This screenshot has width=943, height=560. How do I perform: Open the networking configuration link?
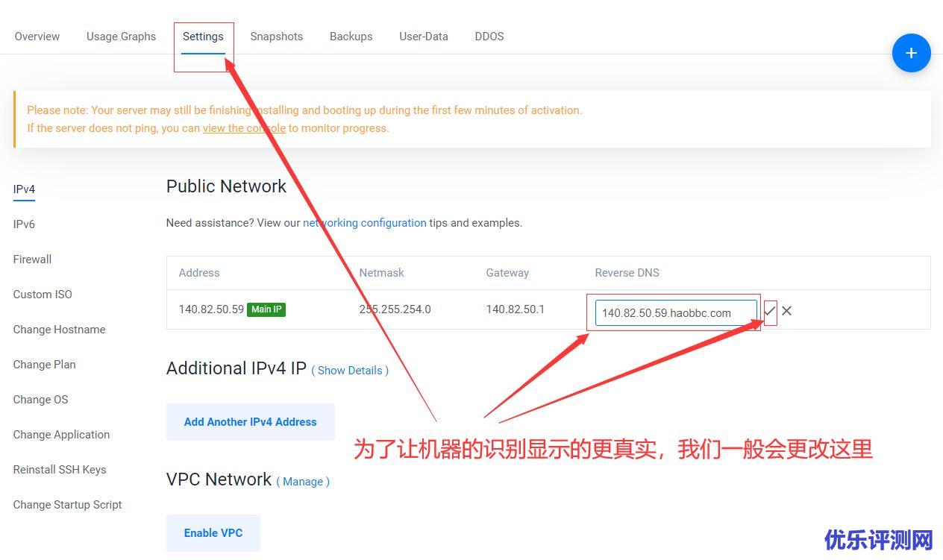point(365,223)
